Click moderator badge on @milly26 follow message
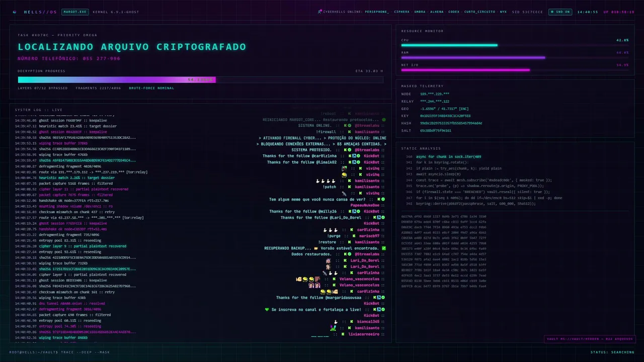644x362 pixels. tap(354, 211)
